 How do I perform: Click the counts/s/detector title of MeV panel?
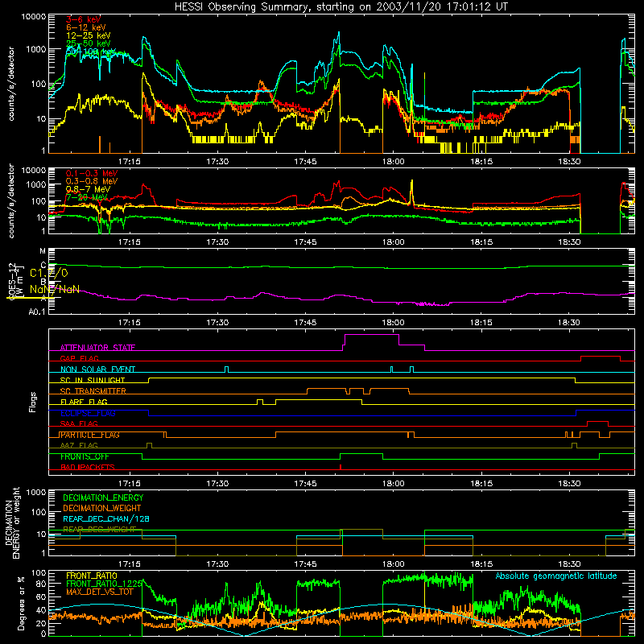click(x=11, y=201)
